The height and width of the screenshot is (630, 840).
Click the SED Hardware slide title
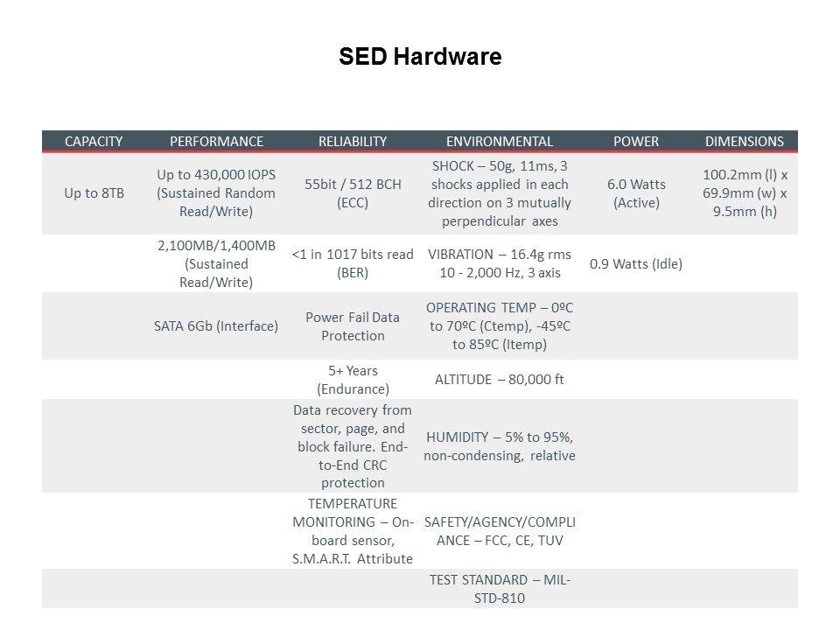420,57
